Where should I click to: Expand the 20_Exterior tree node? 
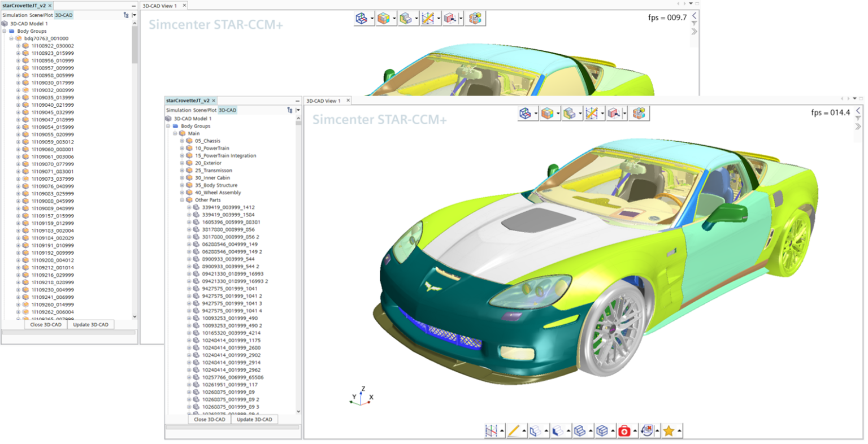(181, 163)
